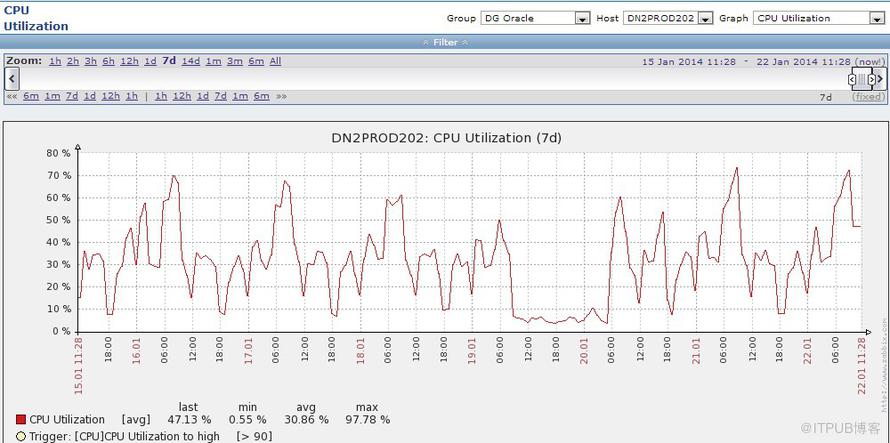Click the right resize grip of the time slider
Viewport: 890px width, 443px height.
[872, 79]
